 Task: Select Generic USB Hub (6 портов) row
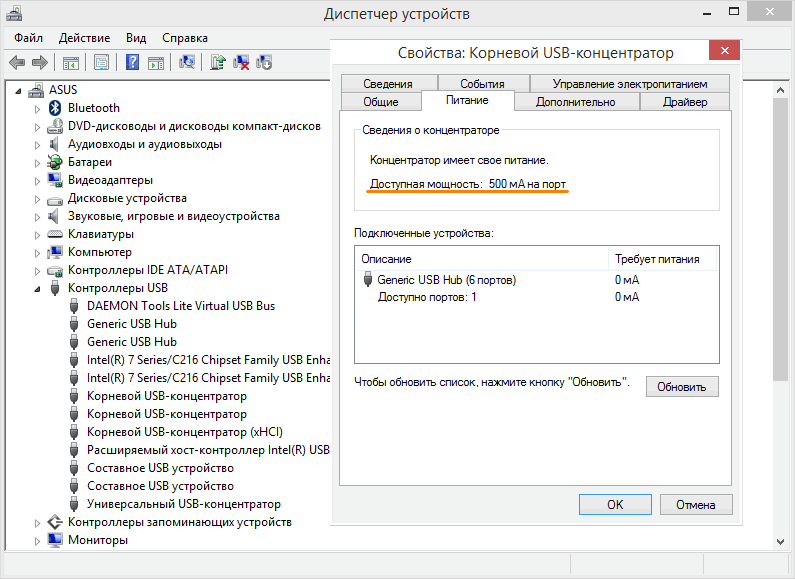(536, 280)
